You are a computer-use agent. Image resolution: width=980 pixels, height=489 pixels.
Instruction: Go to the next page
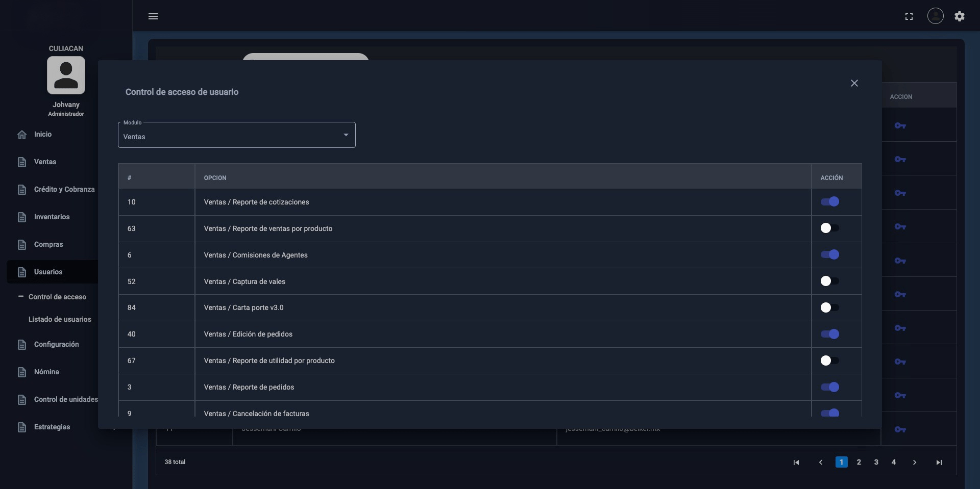click(x=914, y=462)
